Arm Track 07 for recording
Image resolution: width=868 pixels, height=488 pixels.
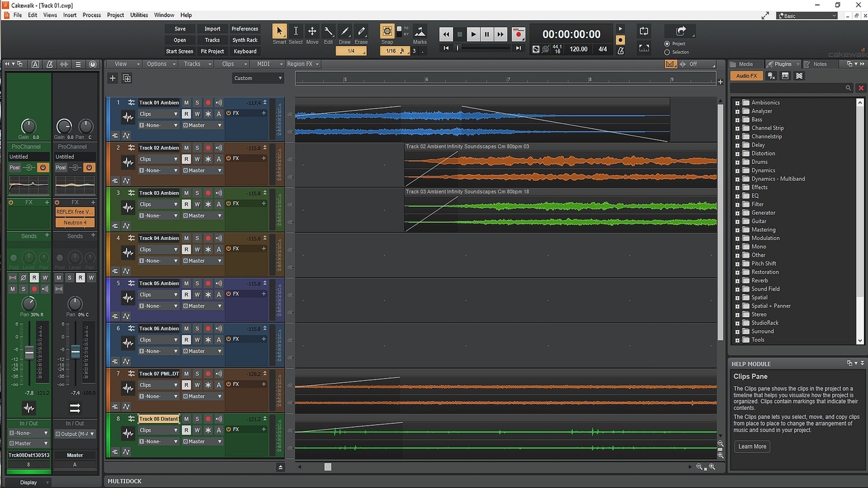click(x=208, y=373)
